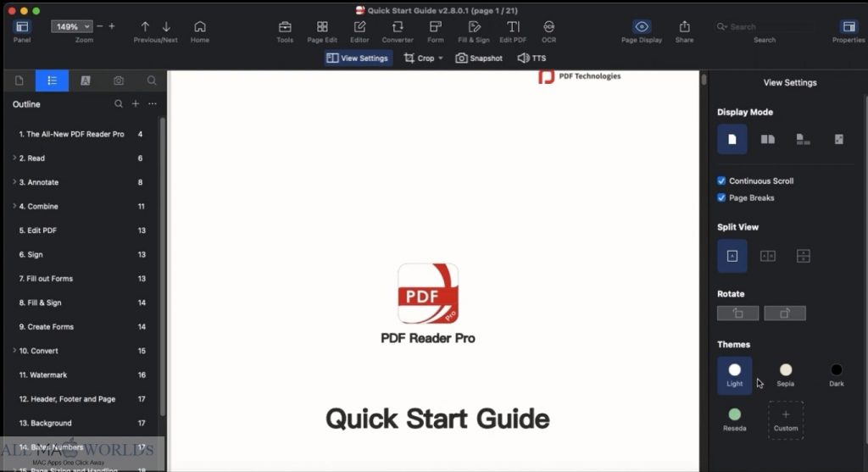
Task: Open the Editor tool
Action: pyautogui.click(x=359, y=26)
